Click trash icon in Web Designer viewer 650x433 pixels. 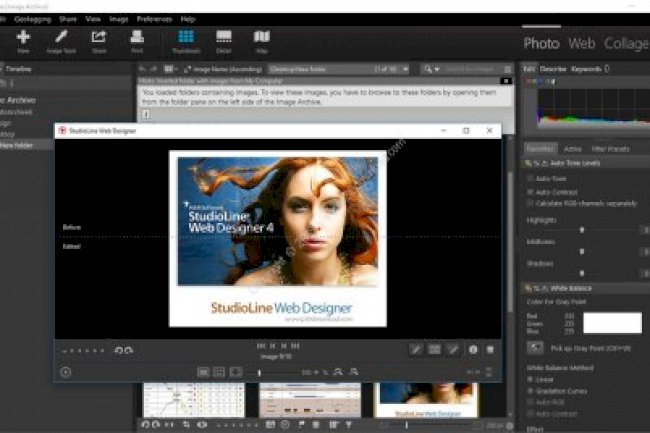point(490,350)
